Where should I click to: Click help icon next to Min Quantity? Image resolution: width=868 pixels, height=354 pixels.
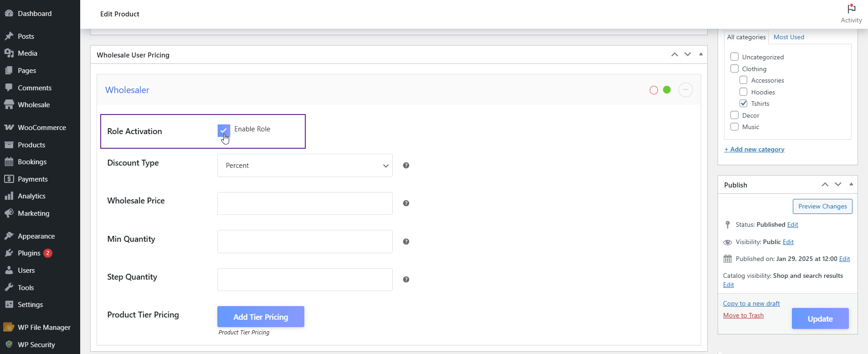[406, 242]
